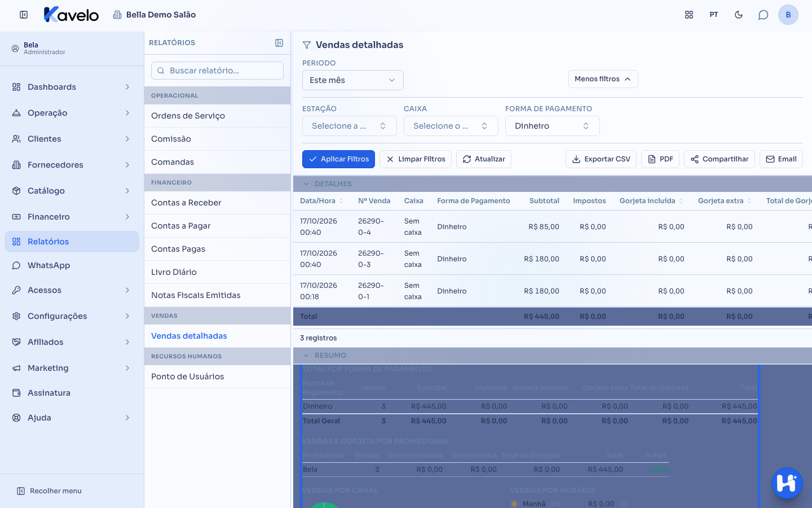Collapse filters with Menos filtros
Image resolution: width=812 pixels, height=508 pixels.
[x=603, y=79]
